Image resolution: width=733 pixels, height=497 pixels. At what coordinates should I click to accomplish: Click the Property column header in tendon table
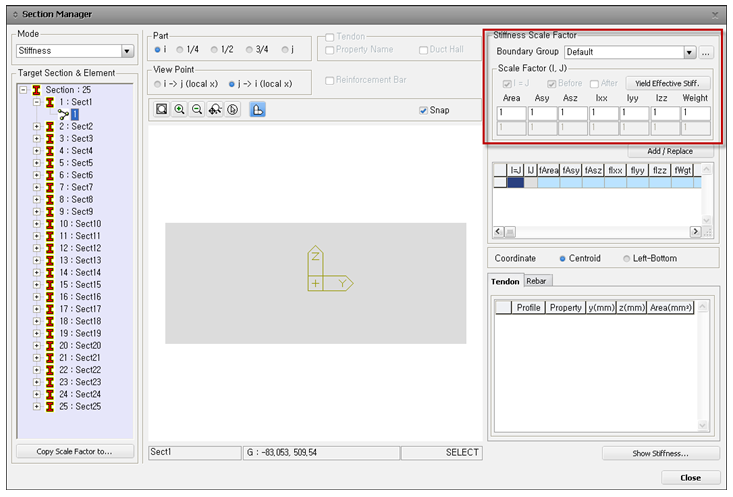pos(566,308)
